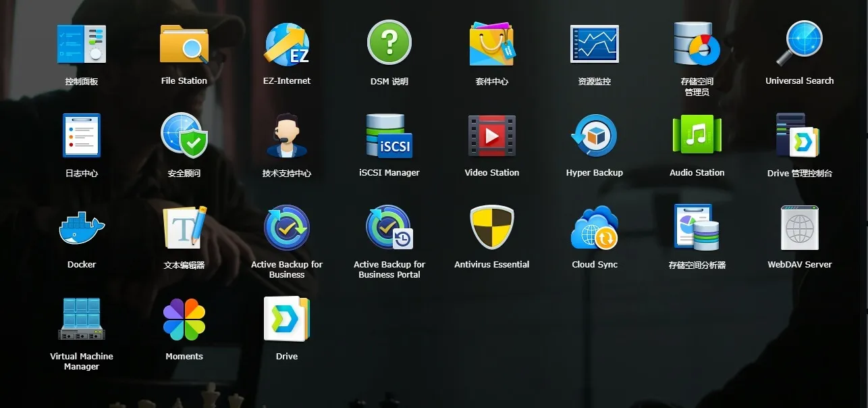Open the EZ-Internet wizard icon
868x408 pixels.
tap(287, 44)
